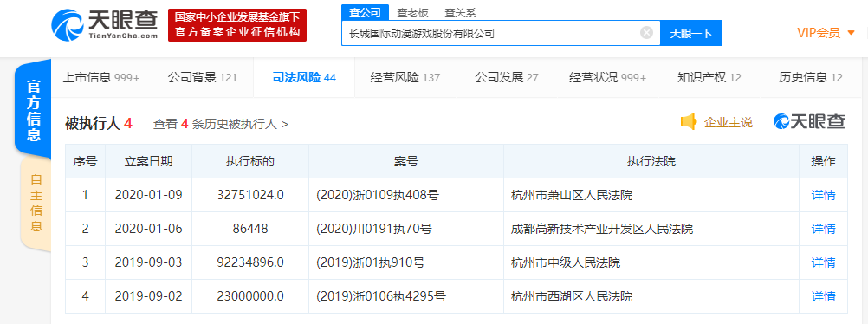Click the 案号 column header
868x324 pixels.
(x=406, y=161)
